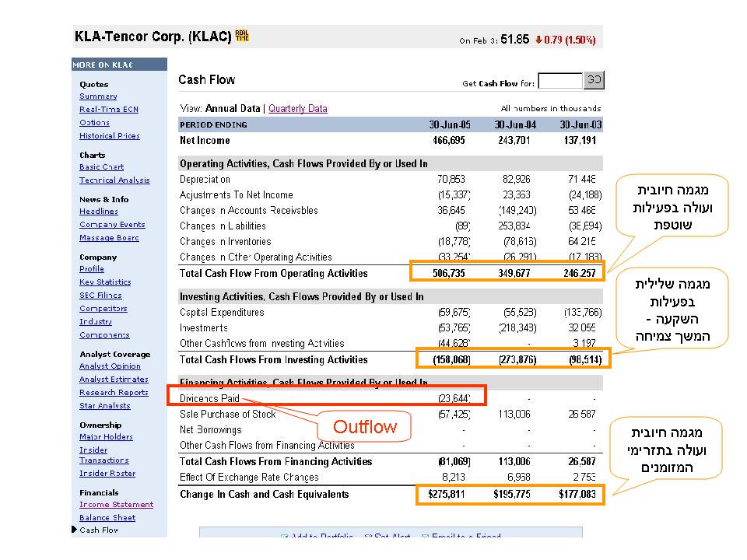Open the Competitors link
The image size is (747, 560).
click(x=103, y=309)
